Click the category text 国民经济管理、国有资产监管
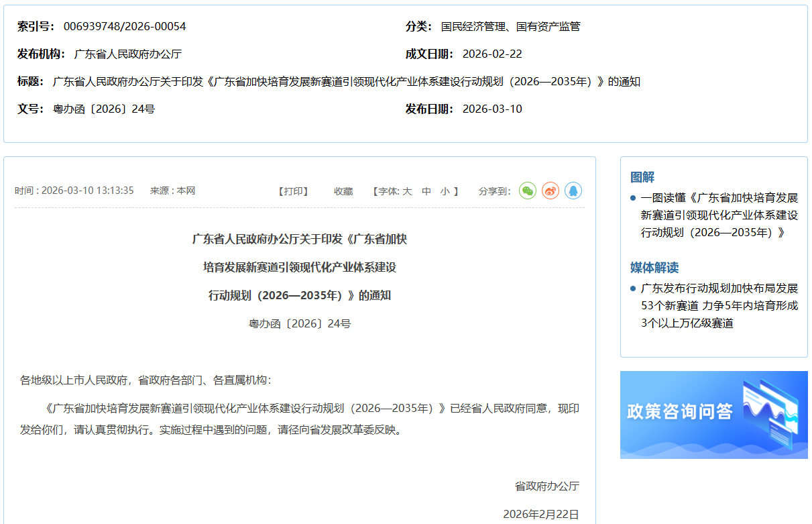This screenshot has height=524, width=812. click(510, 27)
